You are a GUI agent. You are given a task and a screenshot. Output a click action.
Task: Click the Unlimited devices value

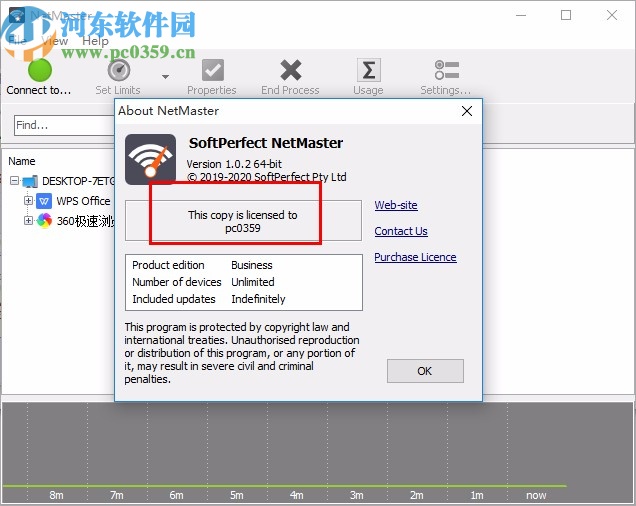coord(253,282)
